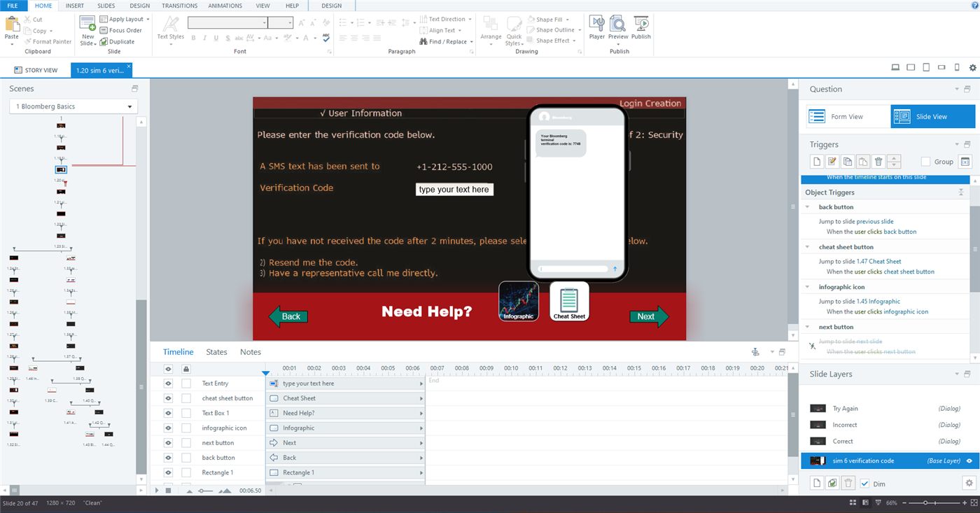Collapse the back button trigger group
Viewport: 980px width, 513px height.
pyautogui.click(x=808, y=207)
